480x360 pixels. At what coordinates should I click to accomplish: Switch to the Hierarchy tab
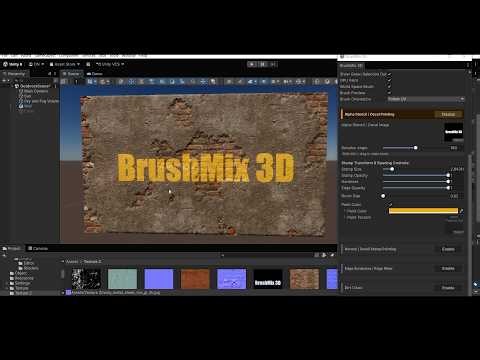pos(15,74)
